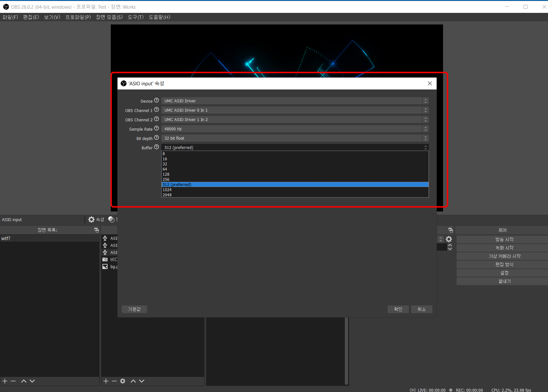Image resolution: width=548 pixels, height=392 pixels.
Task: Move scene up in scene list
Action: click(x=24, y=381)
